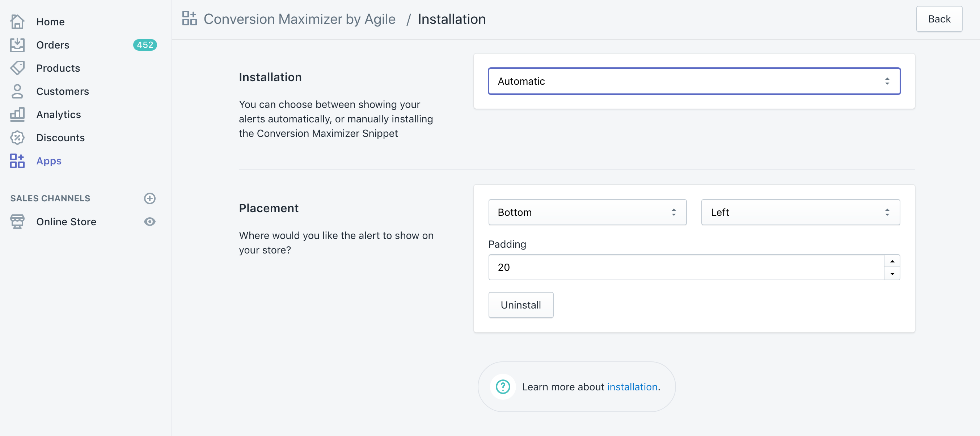Screen dimensions: 980x436
Task: Click the Uninstall button
Action: click(520, 305)
